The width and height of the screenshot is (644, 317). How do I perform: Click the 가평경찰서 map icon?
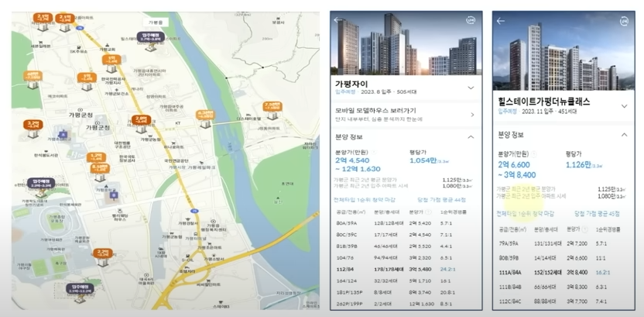tap(188, 218)
